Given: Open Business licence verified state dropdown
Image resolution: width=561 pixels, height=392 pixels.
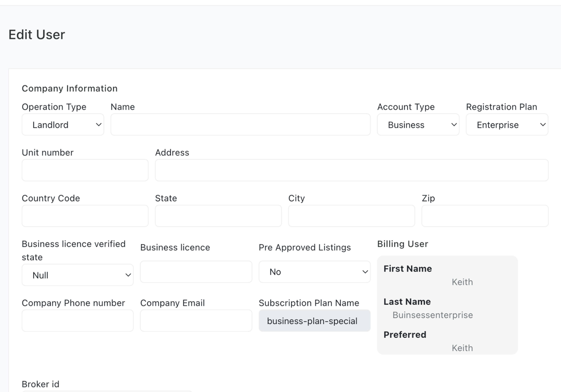Looking at the screenshot, I should click(77, 275).
